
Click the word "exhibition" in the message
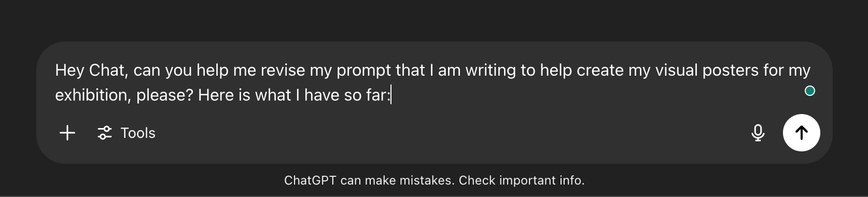[93, 95]
